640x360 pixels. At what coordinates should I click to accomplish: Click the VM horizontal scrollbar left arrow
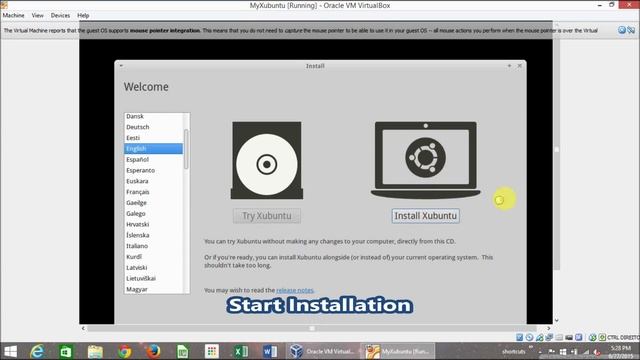tap(83, 328)
